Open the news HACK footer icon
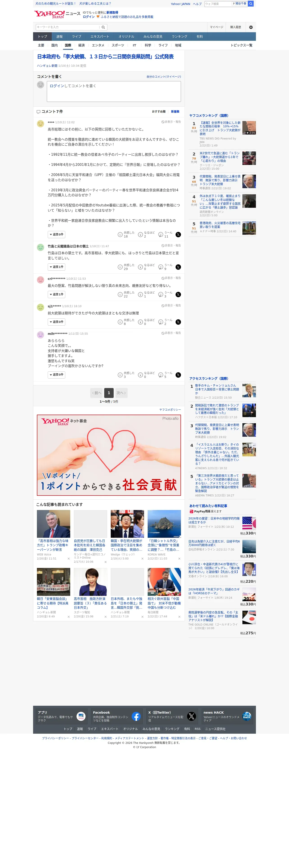Viewport: 289px width, 868px height. [x=247, y=716]
